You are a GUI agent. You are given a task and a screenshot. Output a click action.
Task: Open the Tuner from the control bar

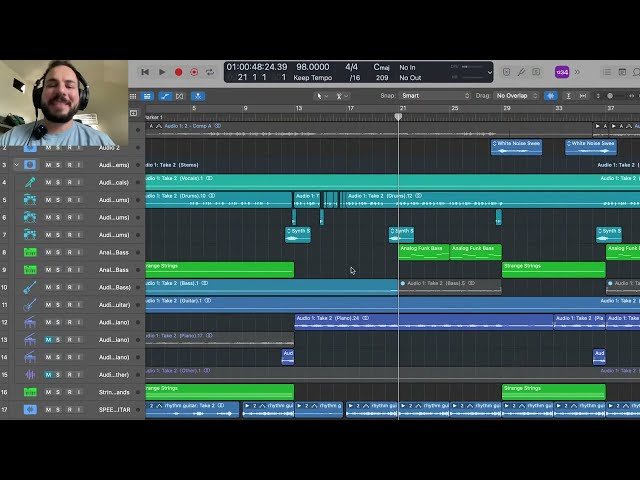pos(521,72)
